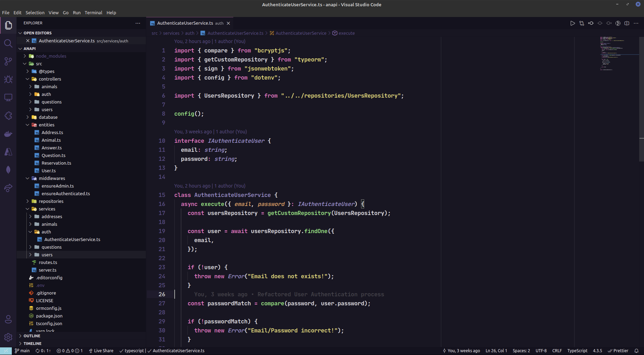The image size is (644, 355).
Task: Open Explorer views and more actions ellipsis
Action: click(138, 23)
